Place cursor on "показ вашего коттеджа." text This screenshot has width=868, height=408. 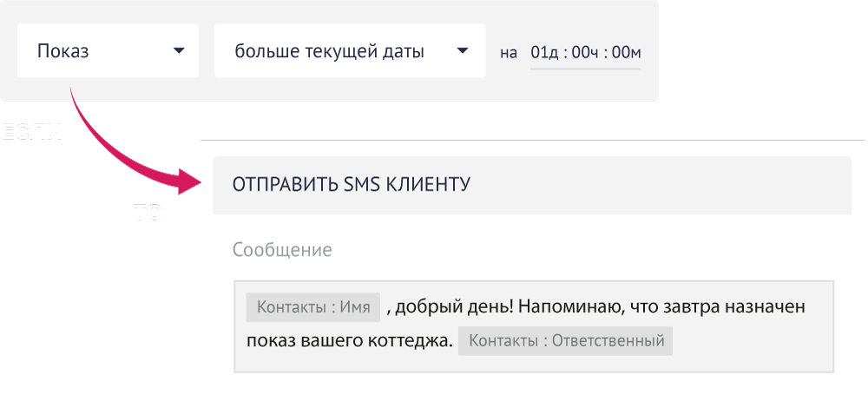point(350,341)
